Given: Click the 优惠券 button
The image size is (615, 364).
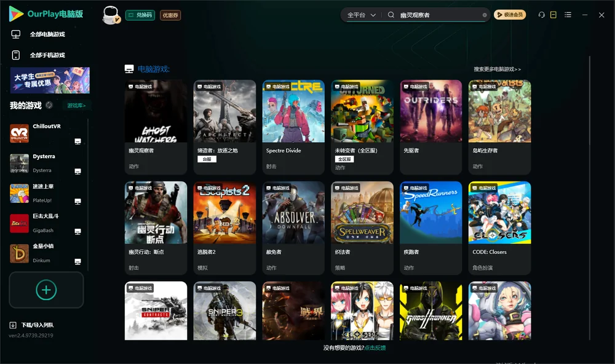Looking at the screenshot, I should [170, 15].
